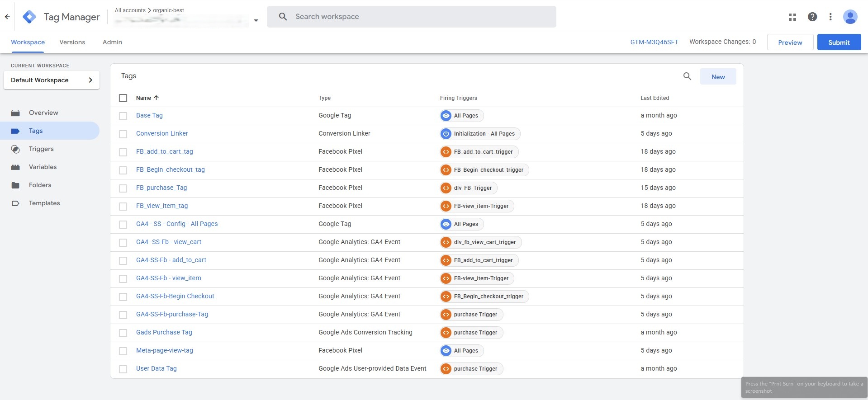Click the back arrow icon beside Tag Manager
868x400 pixels.
tap(7, 17)
